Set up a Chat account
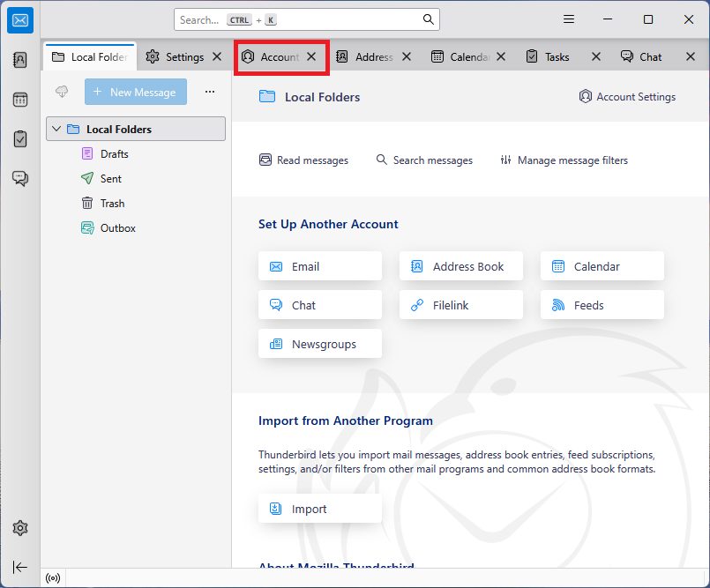 (320, 305)
